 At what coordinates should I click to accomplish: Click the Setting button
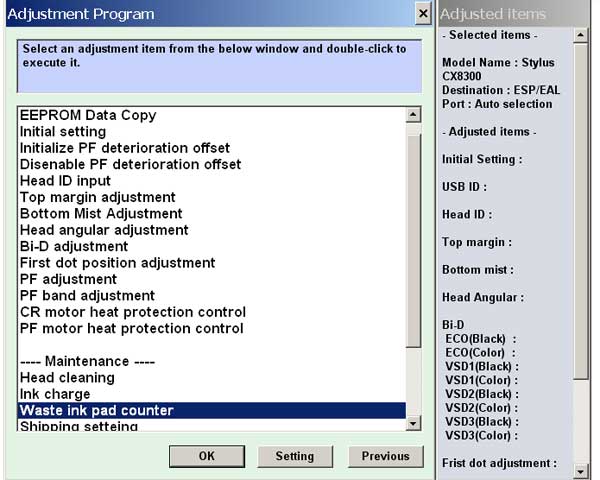(295, 456)
